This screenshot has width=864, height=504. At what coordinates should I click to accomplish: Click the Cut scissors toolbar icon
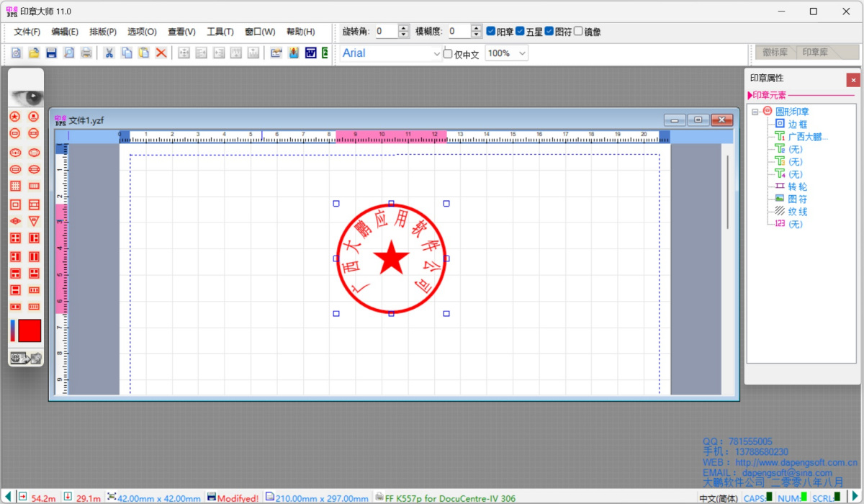109,53
